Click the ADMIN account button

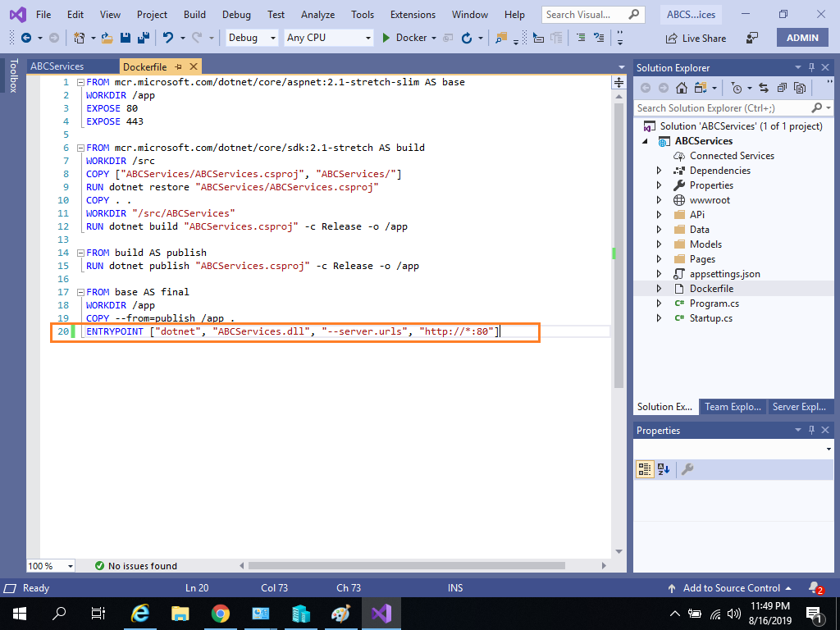[x=802, y=38]
